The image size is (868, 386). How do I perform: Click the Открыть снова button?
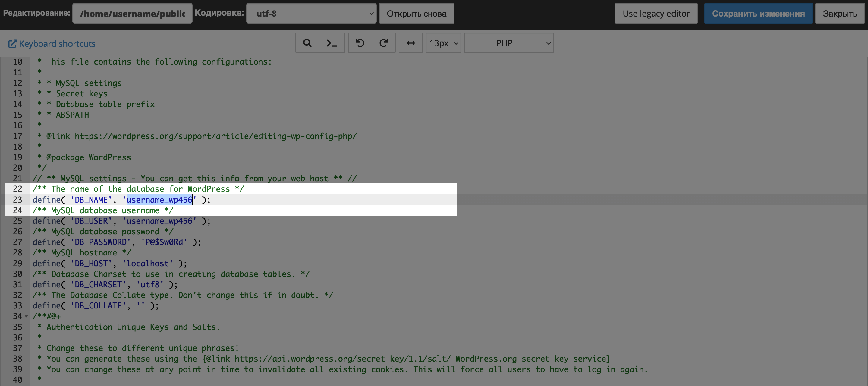tap(417, 14)
